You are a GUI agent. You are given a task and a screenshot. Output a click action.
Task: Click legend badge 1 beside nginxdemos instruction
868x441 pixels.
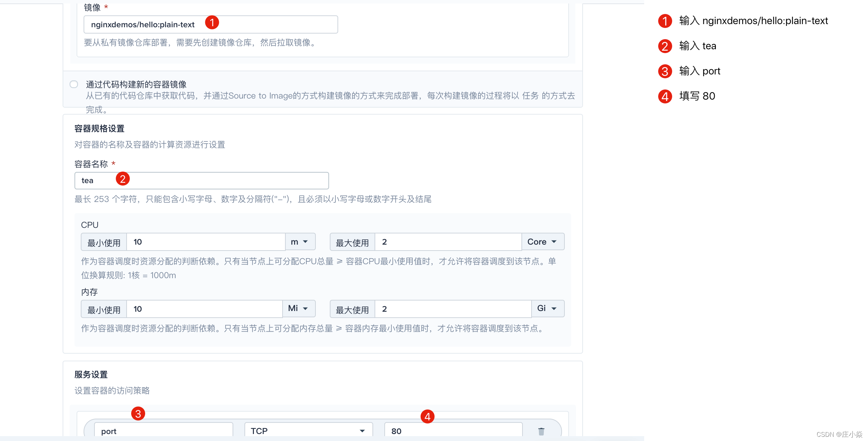click(665, 21)
